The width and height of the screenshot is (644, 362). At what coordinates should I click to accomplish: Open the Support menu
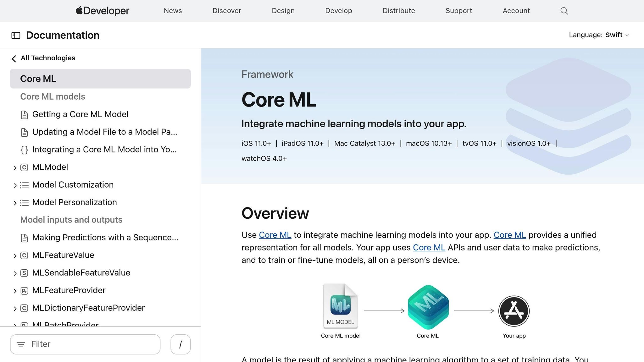tap(458, 11)
